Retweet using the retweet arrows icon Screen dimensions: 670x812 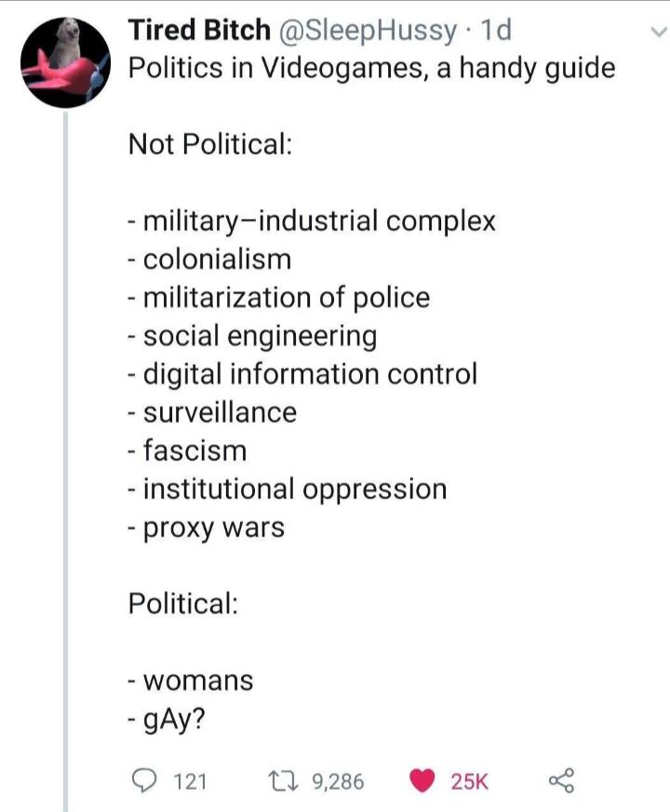275,780
